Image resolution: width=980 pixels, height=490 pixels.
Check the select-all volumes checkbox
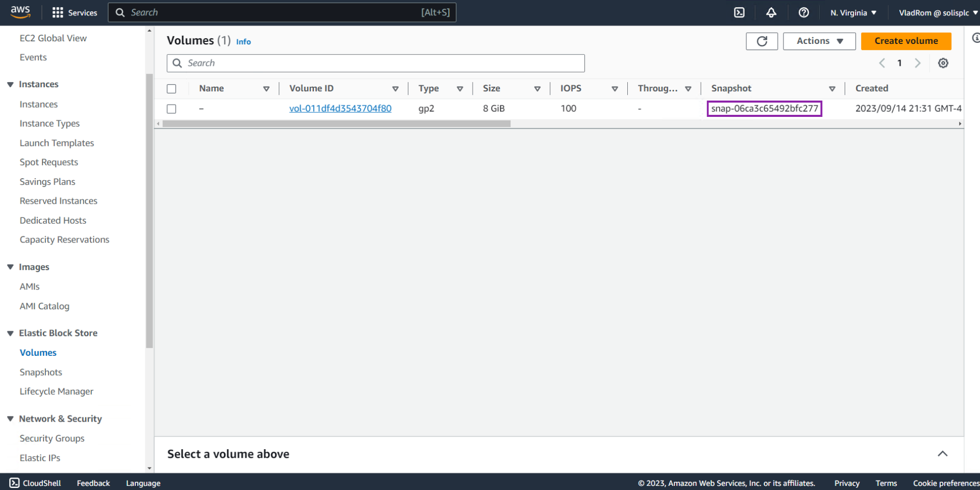[x=171, y=88]
